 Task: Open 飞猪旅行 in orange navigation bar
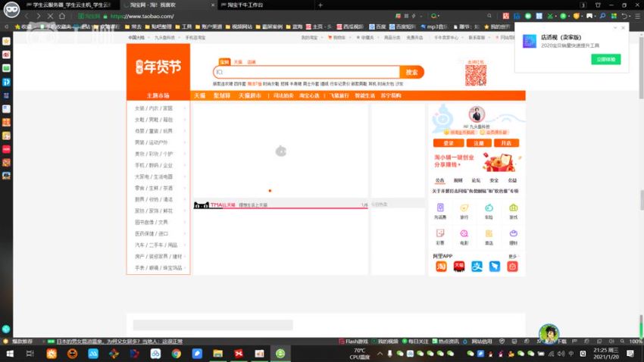pos(339,95)
